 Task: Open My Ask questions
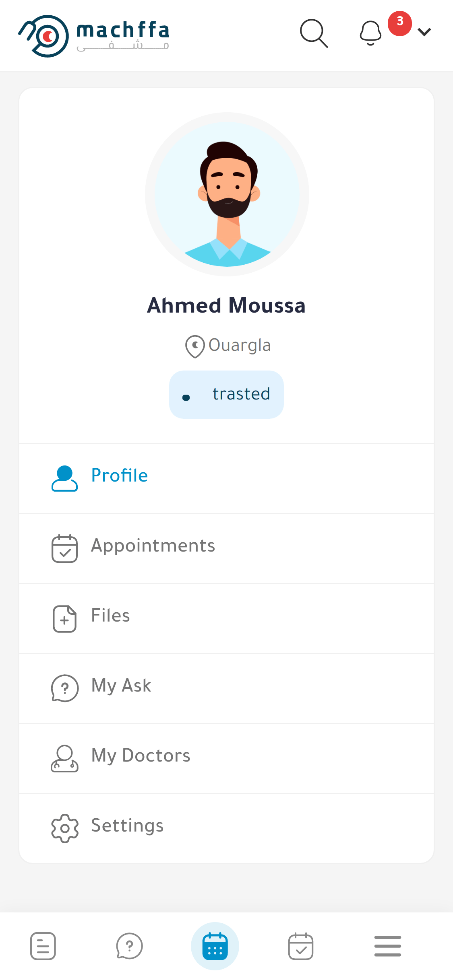coord(121,686)
